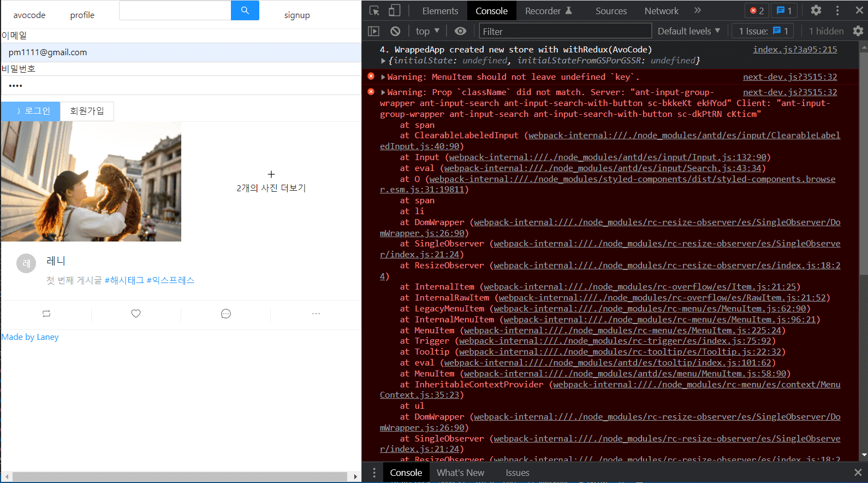The width and height of the screenshot is (868, 483).
Task: Toggle the live expression eye icon
Action: [460, 31]
